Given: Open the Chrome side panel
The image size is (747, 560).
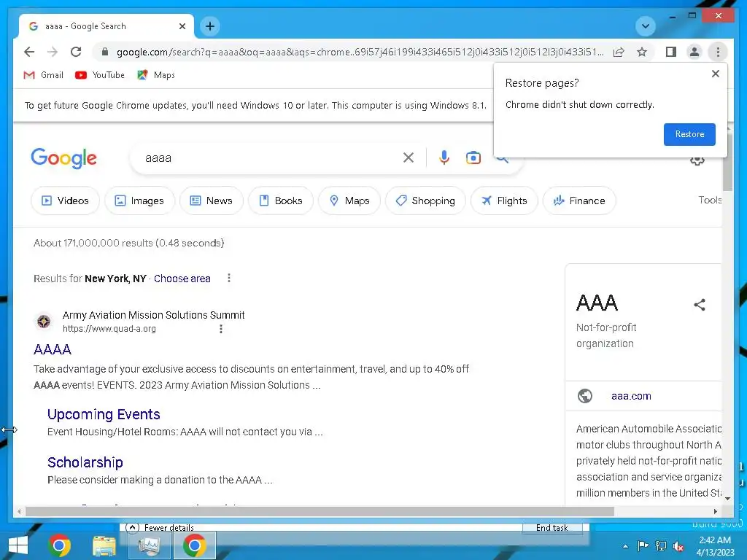Looking at the screenshot, I should (671, 52).
